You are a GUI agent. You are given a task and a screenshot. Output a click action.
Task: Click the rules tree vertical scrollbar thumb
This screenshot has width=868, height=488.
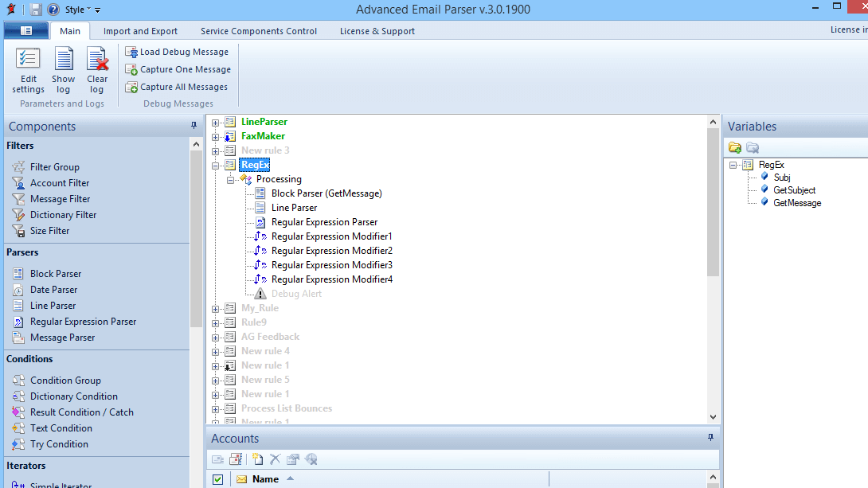[x=713, y=202]
